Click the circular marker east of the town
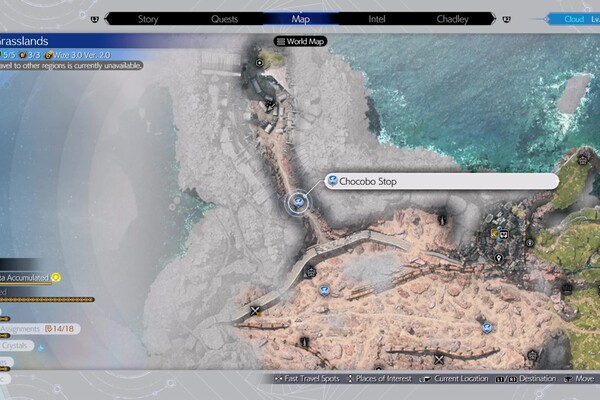The image size is (600, 400). pyautogui.click(x=530, y=242)
